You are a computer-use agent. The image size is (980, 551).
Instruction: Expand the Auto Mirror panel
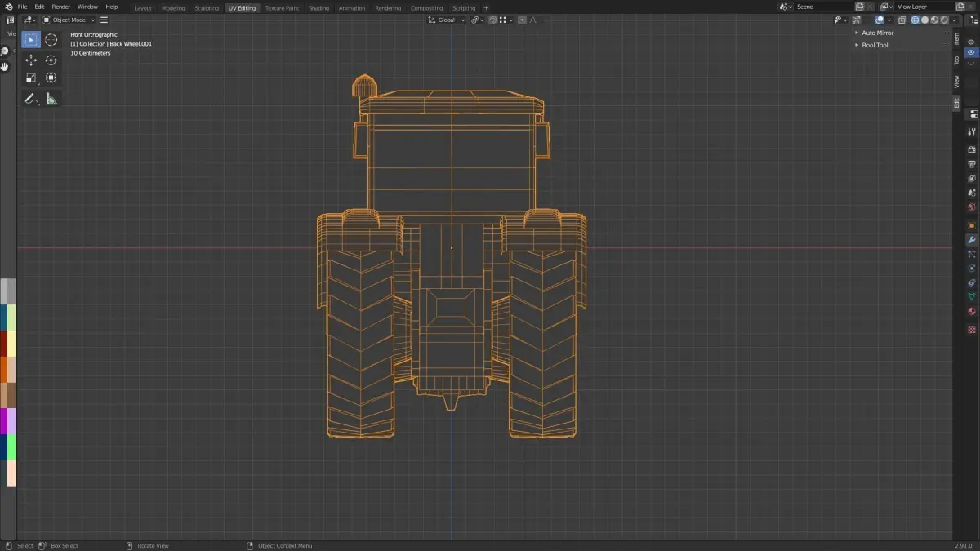click(x=877, y=33)
